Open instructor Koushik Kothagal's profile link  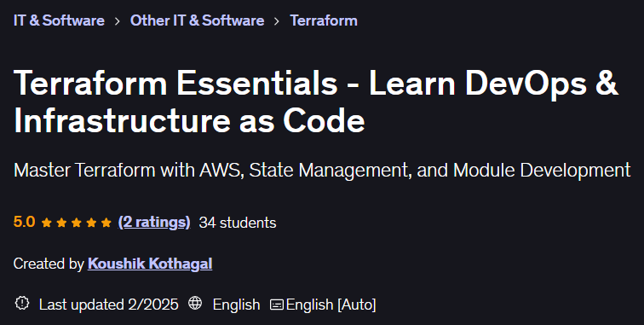pyautogui.click(x=150, y=264)
